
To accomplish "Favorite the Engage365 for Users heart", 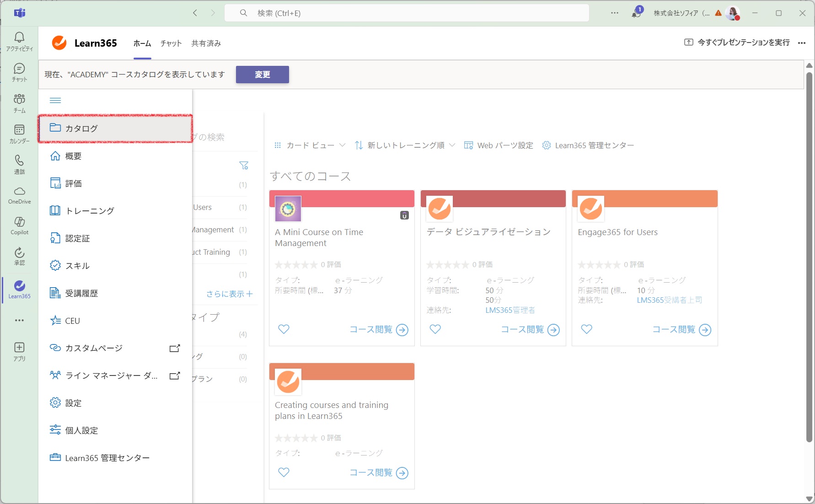I will tap(586, 329).
